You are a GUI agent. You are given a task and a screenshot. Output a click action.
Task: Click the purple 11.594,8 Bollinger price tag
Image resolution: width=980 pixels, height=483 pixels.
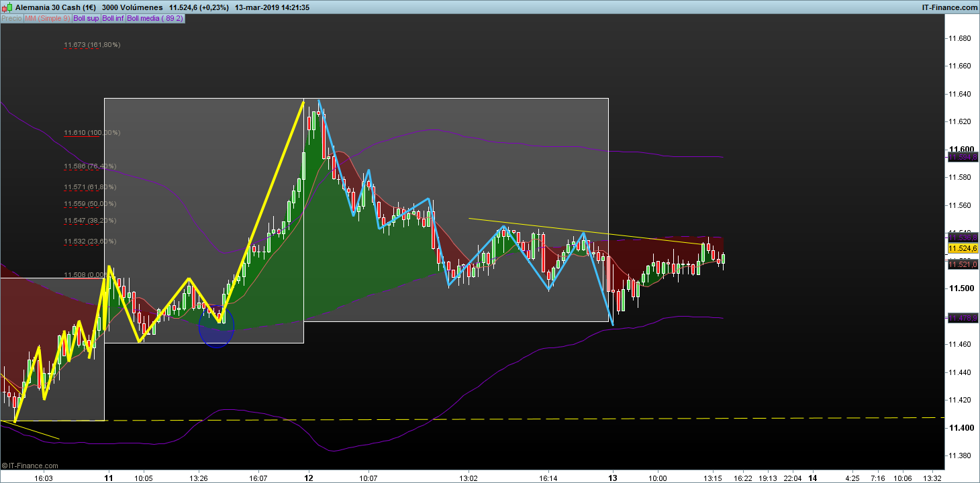[x=962, y=157]
